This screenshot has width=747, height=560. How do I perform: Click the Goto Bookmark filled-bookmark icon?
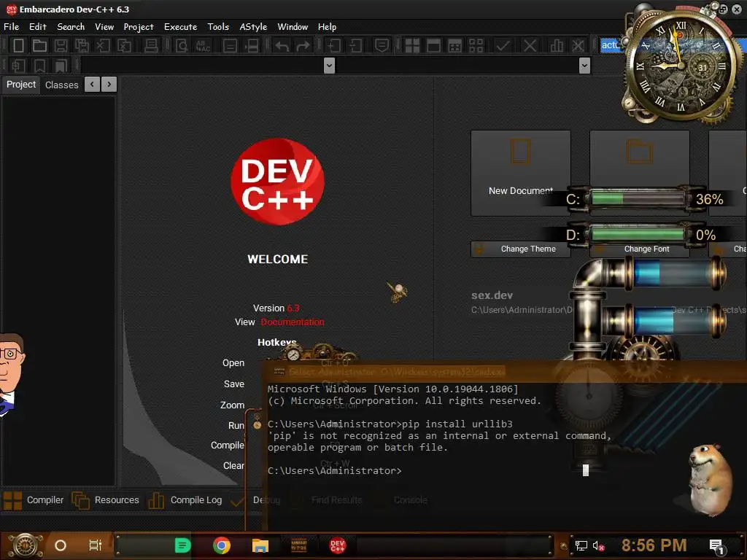(x=61, y=66)
